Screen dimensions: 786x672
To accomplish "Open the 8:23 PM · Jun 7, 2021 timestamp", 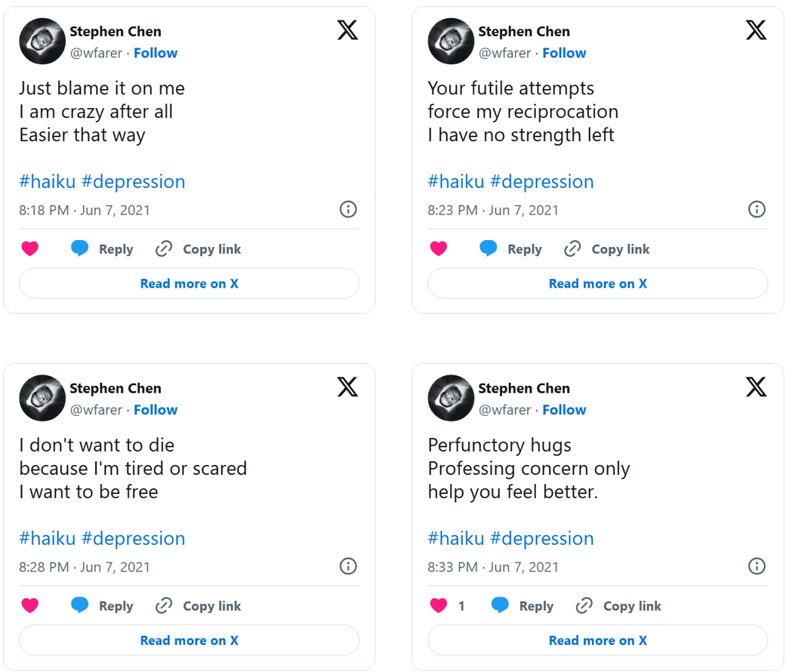I will click(493, 209).
